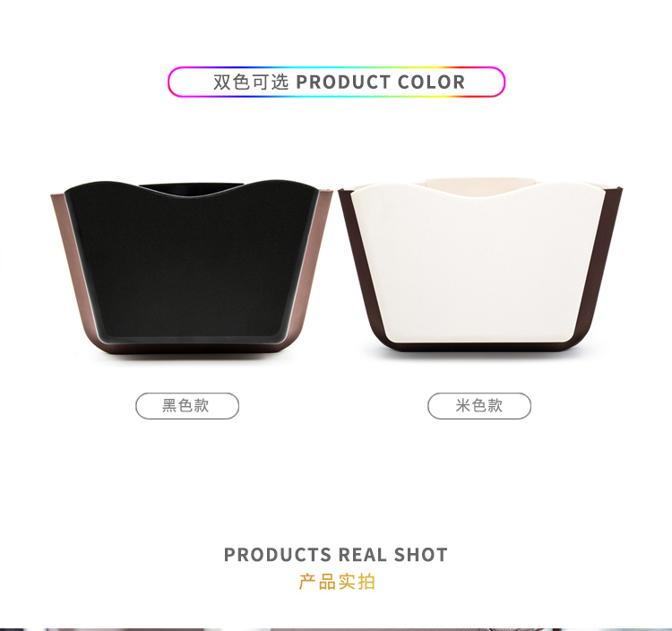Click the dark brown base of beige box

coord(480,347)
